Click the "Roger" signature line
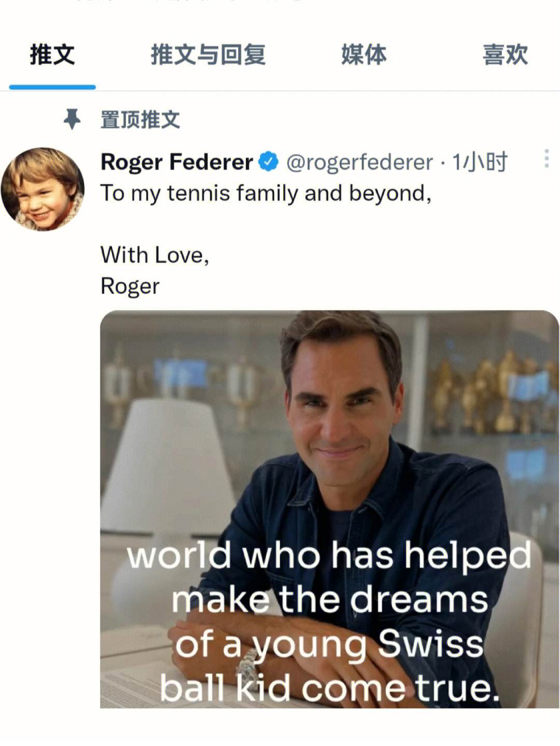Image resolution: width=560 pixels, height=746 pixels. click(130, 286)
